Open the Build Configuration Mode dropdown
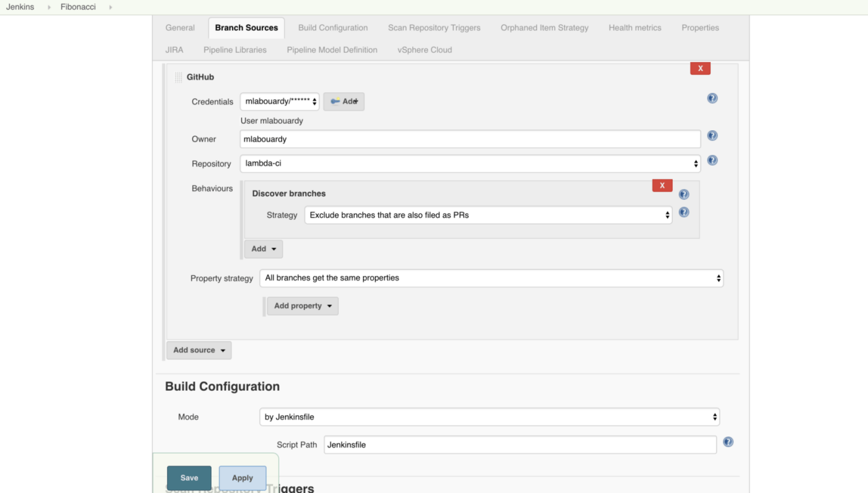Viewport: 868px width, 493px height. (x=490, y=417)
